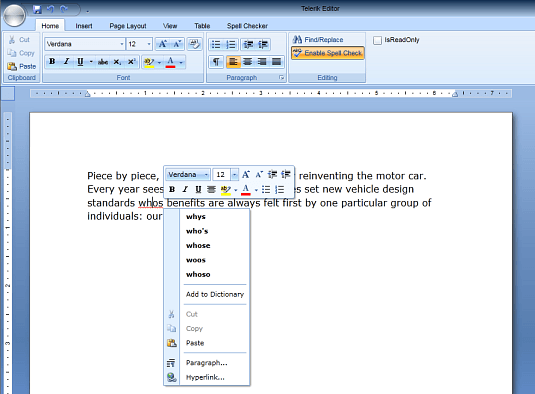Save document from quick access toolbar
The height and width of the screenshot is (394, 535).
(x=37, y=9)
